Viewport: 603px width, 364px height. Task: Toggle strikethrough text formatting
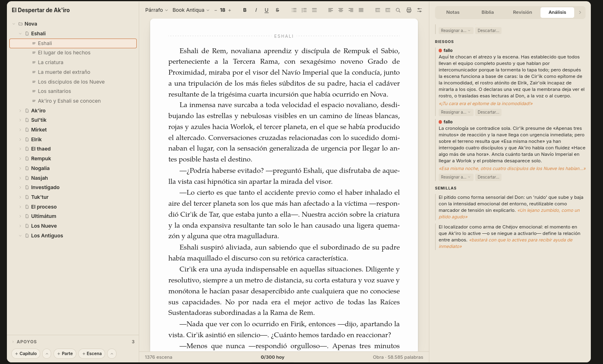[x=278, y=10]
